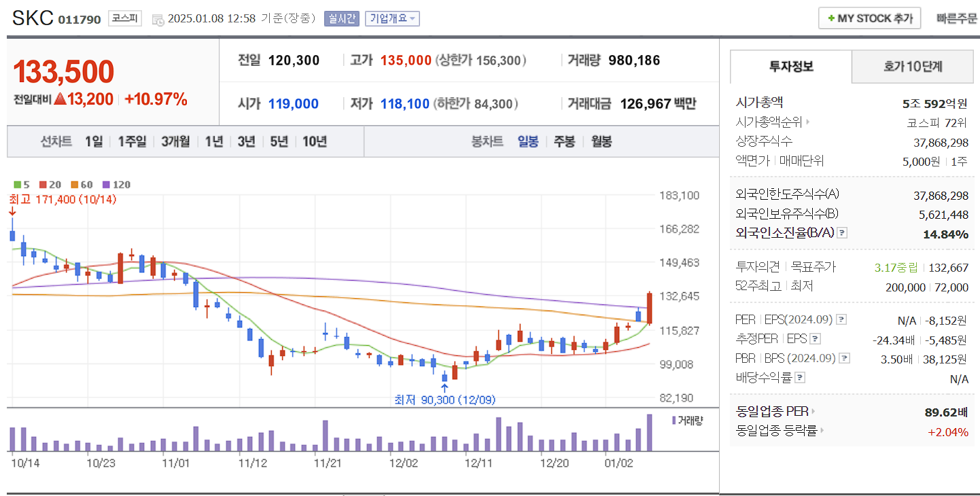The width and height of the screenshot is (980, 496).
Task: Open the 기업개요 dropdown
Action: (x=393, y=18)
